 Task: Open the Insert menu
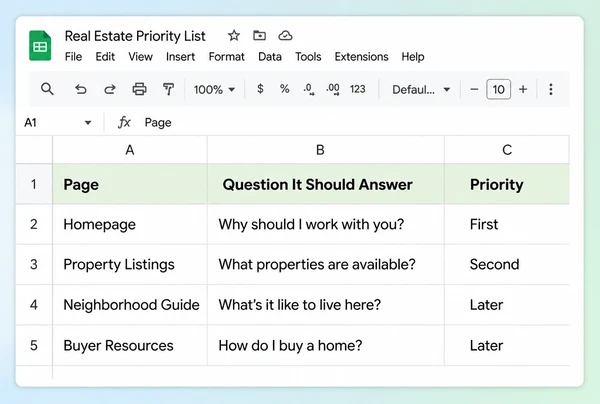click(180, 57)
